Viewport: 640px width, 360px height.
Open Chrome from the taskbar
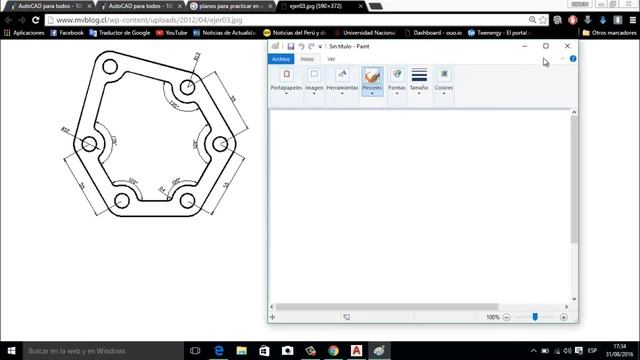[333, 351]
